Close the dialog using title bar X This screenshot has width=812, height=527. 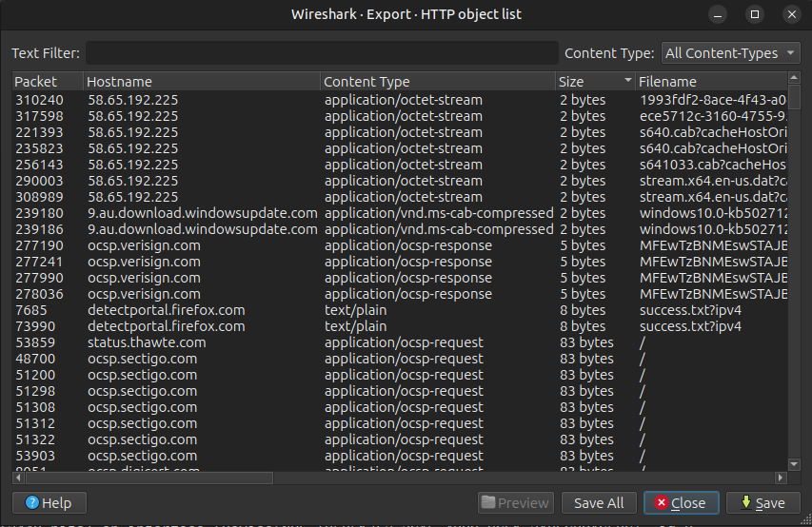(x=788, y=14)
